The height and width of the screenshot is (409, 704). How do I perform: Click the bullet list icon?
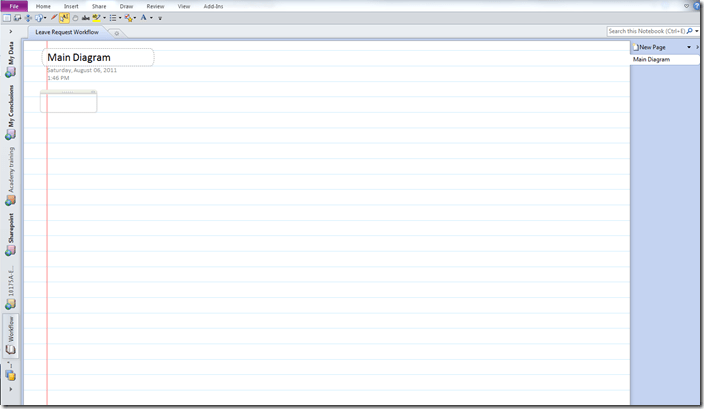(112, 18)
